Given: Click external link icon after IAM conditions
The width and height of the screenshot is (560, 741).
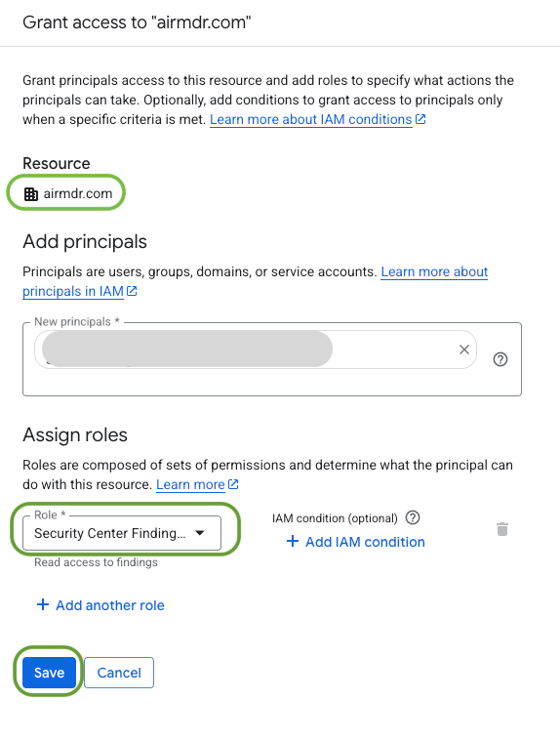Looking at the screenshot, I should pos(420,119).
